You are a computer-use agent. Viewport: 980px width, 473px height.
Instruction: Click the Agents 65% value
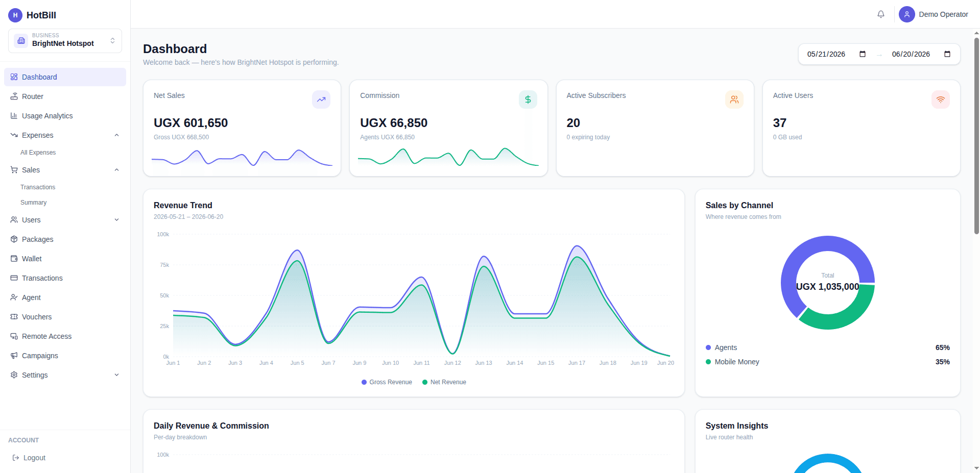pyautogui.click(x=942, y=347)
